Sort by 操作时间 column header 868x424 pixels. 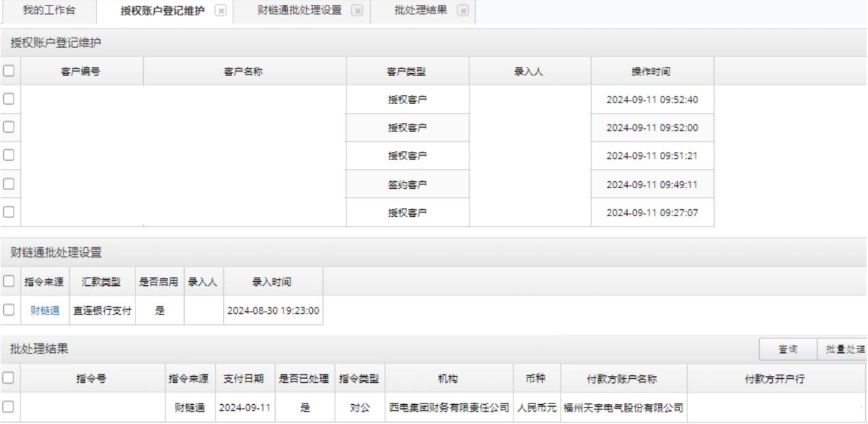(x=651, y=71)
